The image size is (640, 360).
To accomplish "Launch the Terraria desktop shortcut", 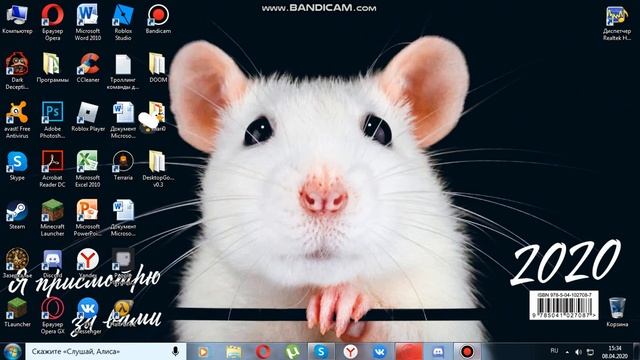I will coord(123,166).
